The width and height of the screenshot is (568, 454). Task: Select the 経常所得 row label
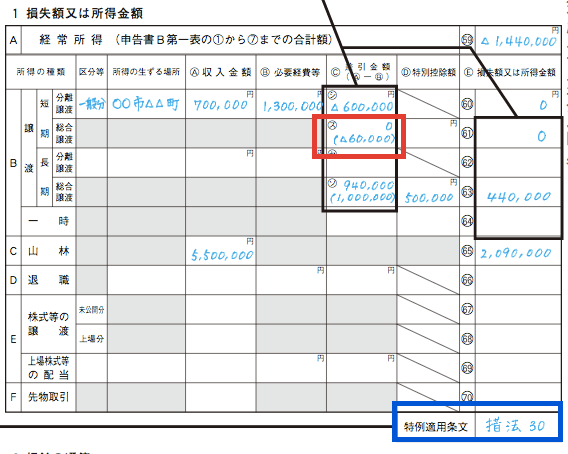click(x=71, y=40)
